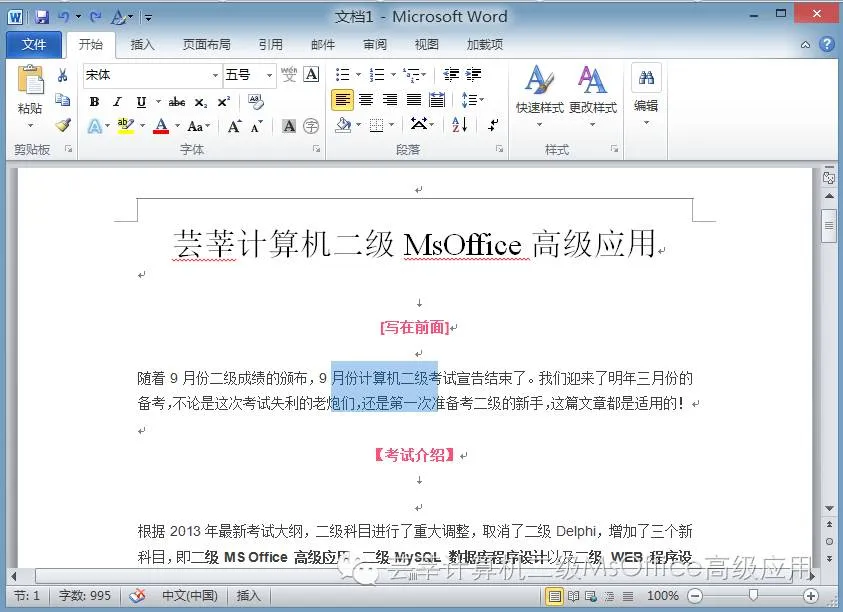
Task: Switch to the 插入 ribbon tab
Action: (x=142, y=45)
